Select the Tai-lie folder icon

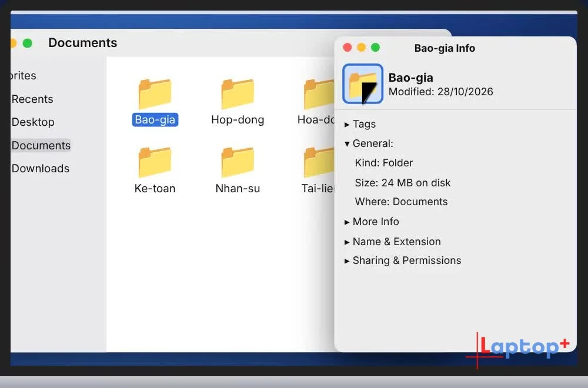[319, 162]
